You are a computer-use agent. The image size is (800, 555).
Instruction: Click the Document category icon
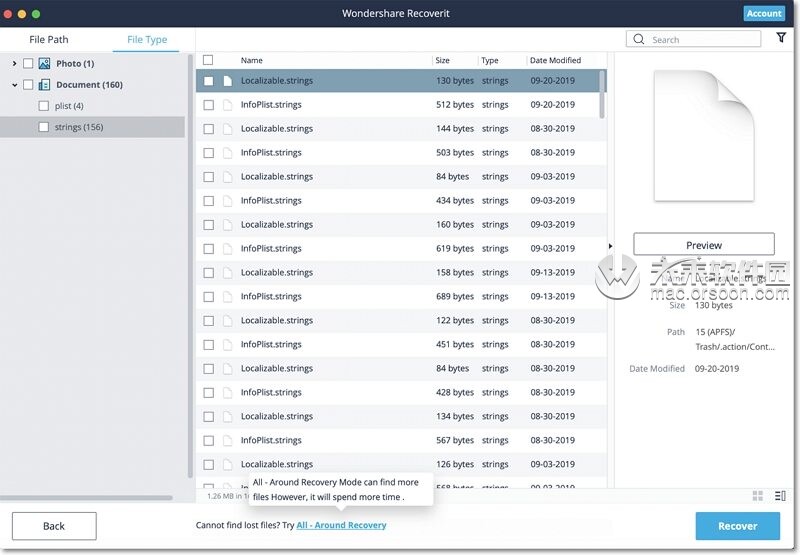tap(44, 85)
